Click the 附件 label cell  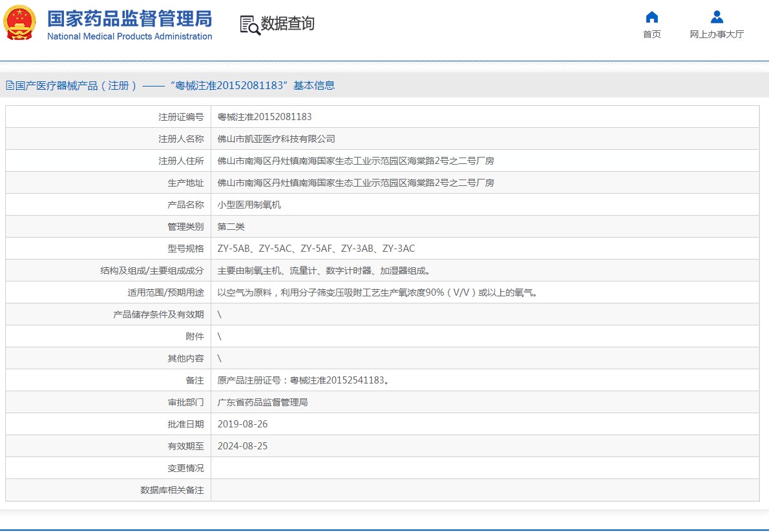pyautogui.click(x=108, y=336)
